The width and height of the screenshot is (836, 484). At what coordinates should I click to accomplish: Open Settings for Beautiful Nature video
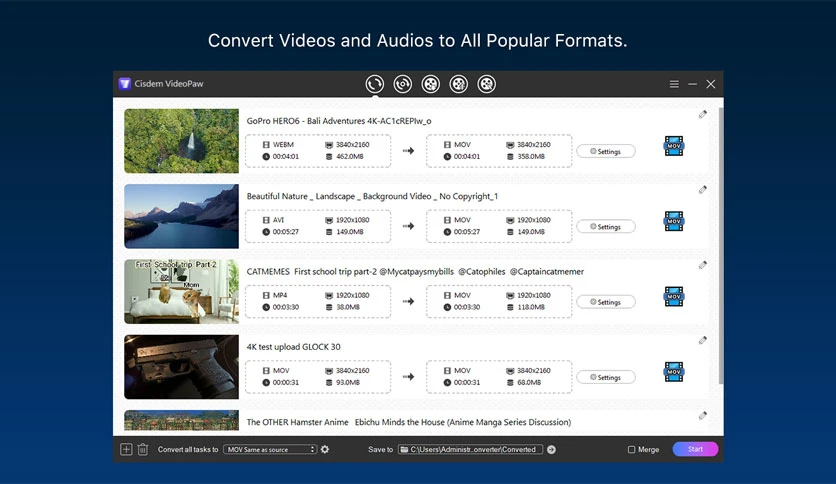[x=606, y=227]
